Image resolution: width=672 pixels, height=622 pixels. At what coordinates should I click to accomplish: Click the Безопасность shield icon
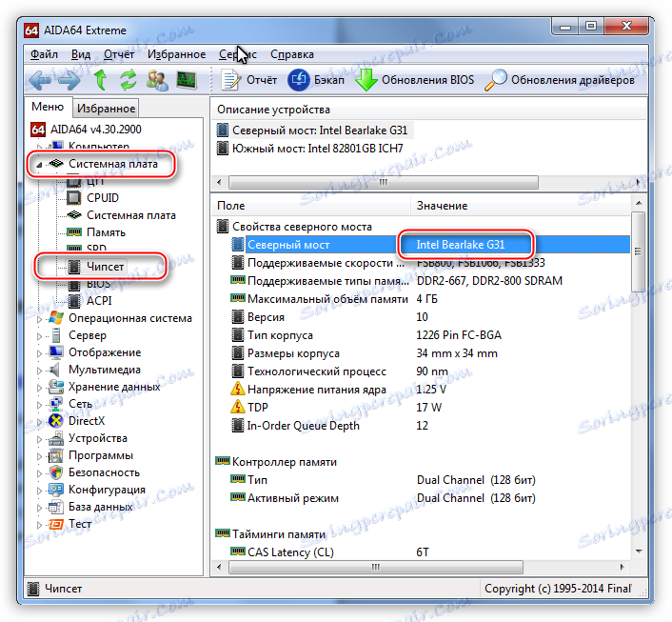click(x=56, y=472)
